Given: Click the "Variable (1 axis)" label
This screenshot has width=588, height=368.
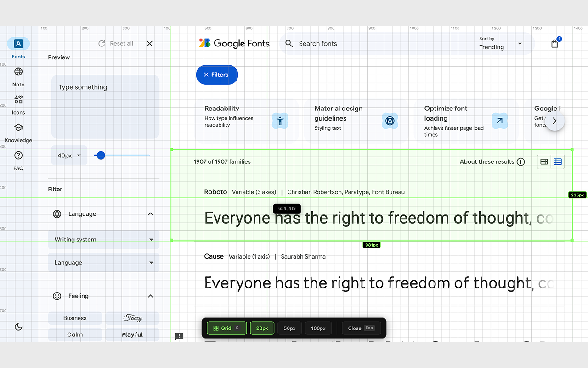Looking at the screenshot, I should pyautogui.click(x=249, y=257).
